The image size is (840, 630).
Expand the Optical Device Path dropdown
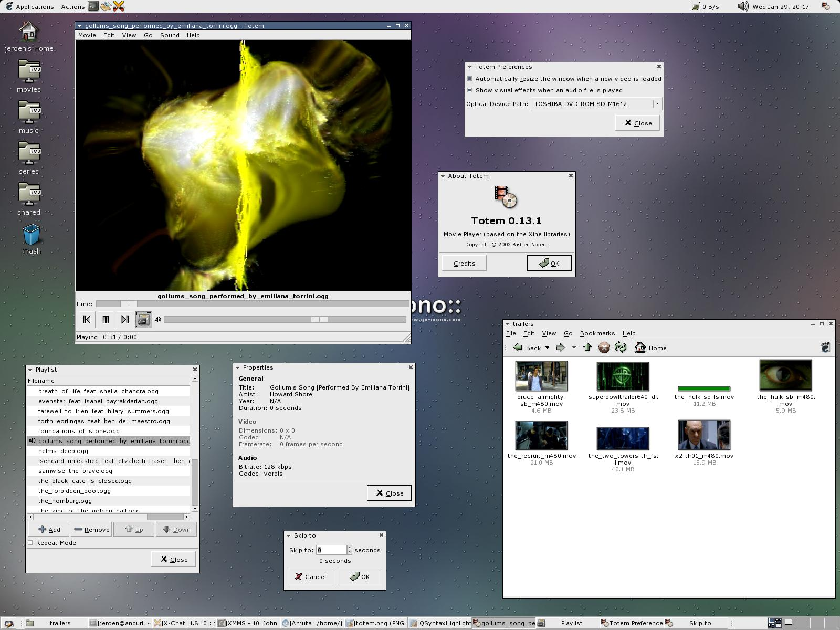pyautogui.click(x=657, y=104)
